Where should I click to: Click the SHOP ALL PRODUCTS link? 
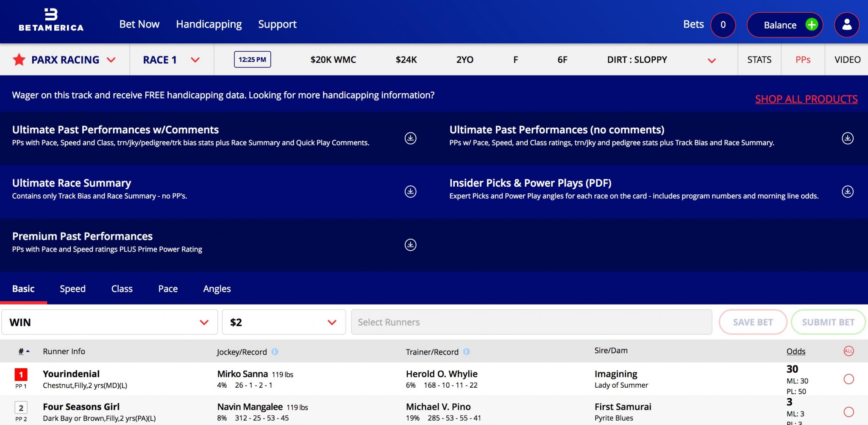click(x=806, y=99)
